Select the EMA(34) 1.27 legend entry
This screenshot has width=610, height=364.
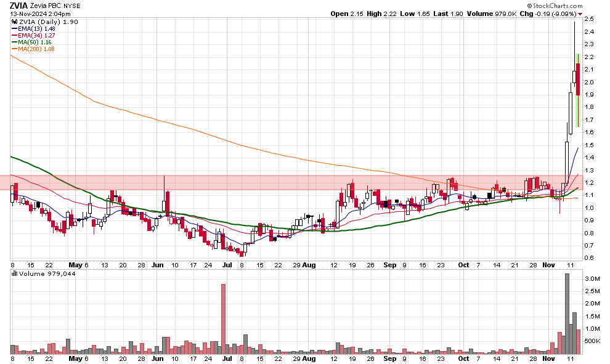38,35
